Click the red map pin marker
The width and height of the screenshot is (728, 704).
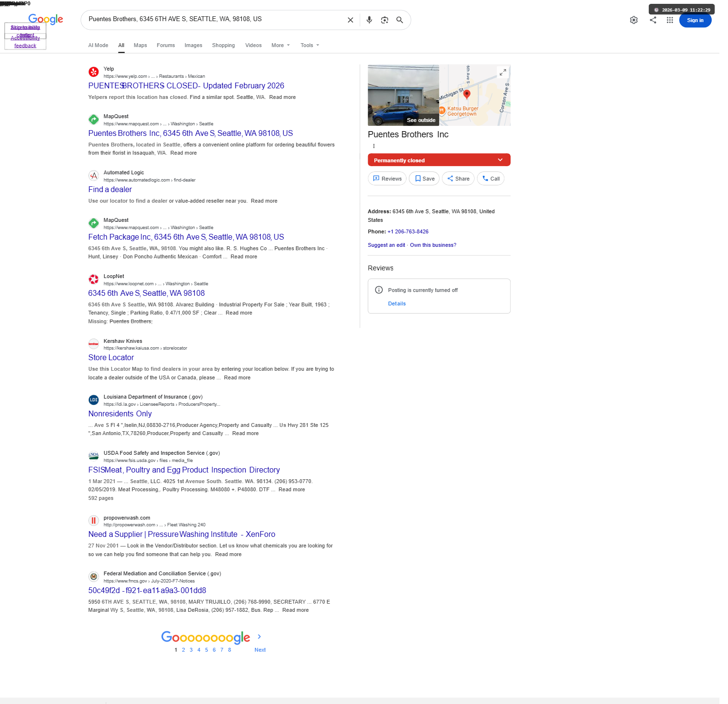point(466,94)
